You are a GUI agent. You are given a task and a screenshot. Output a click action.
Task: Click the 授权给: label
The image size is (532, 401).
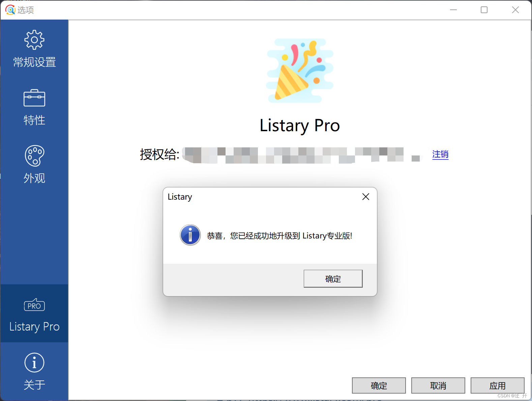coord(159,154)
